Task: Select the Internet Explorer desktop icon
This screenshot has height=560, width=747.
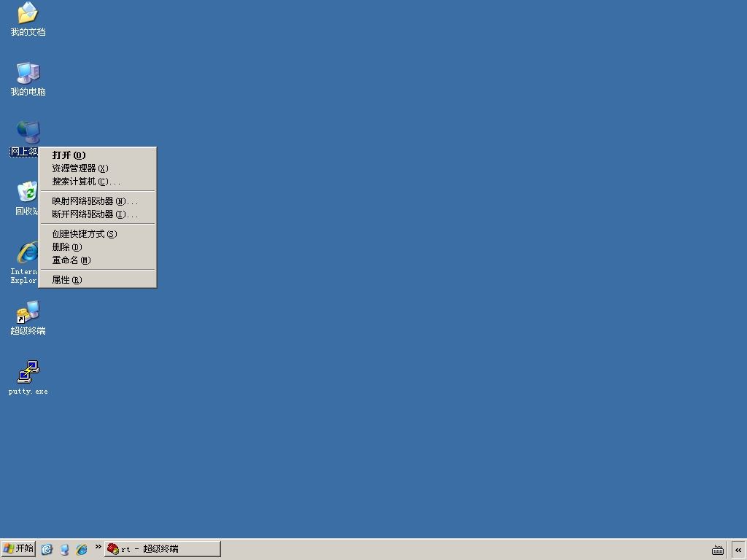Action: tap(25, 262)
